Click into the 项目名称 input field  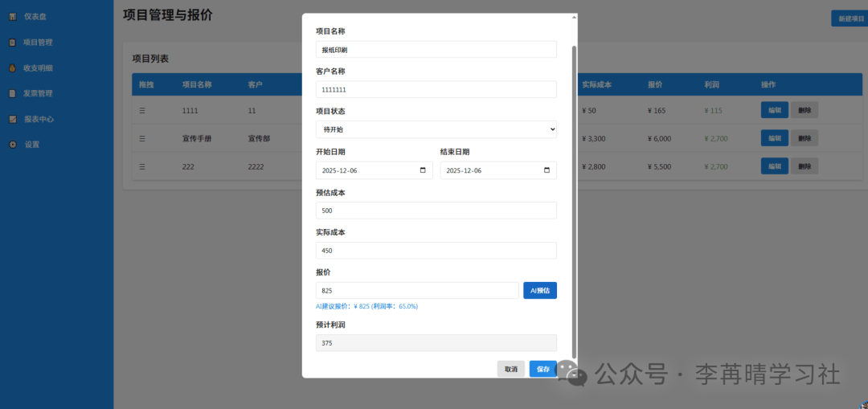tap(436, 50)
